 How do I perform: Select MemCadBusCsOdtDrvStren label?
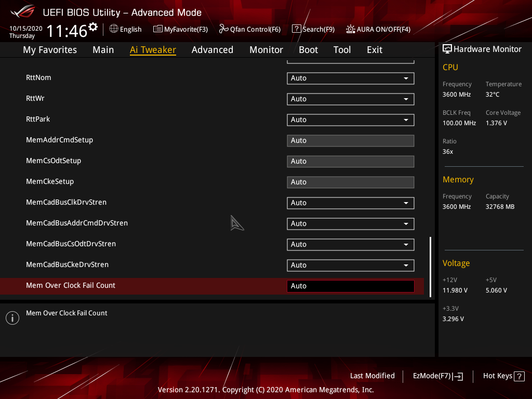coord(71,244)
